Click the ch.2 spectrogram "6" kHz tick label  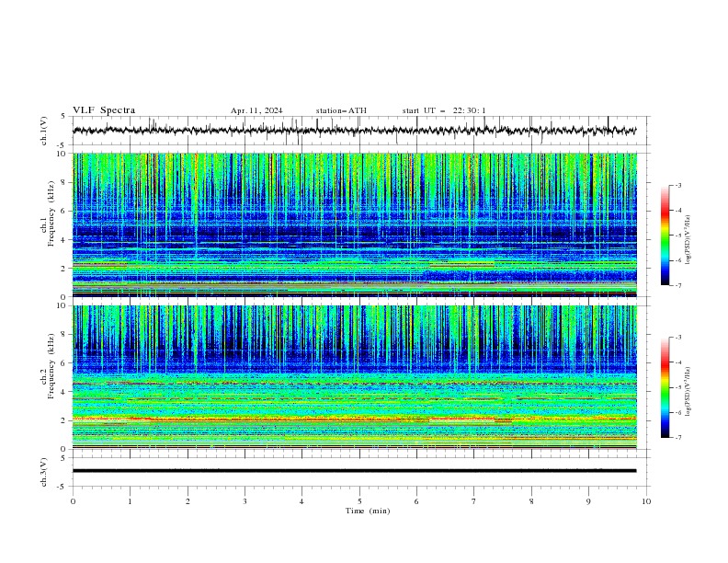64,362
